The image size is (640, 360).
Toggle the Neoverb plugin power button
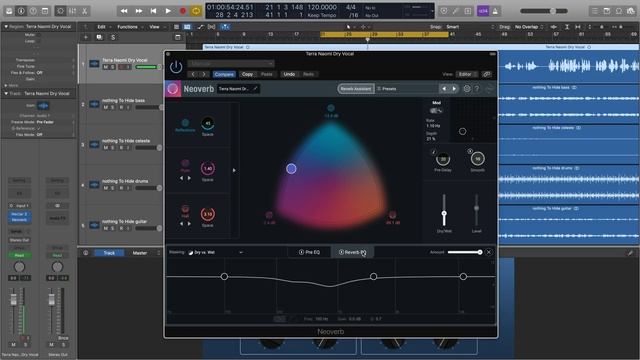coord(176,67)
